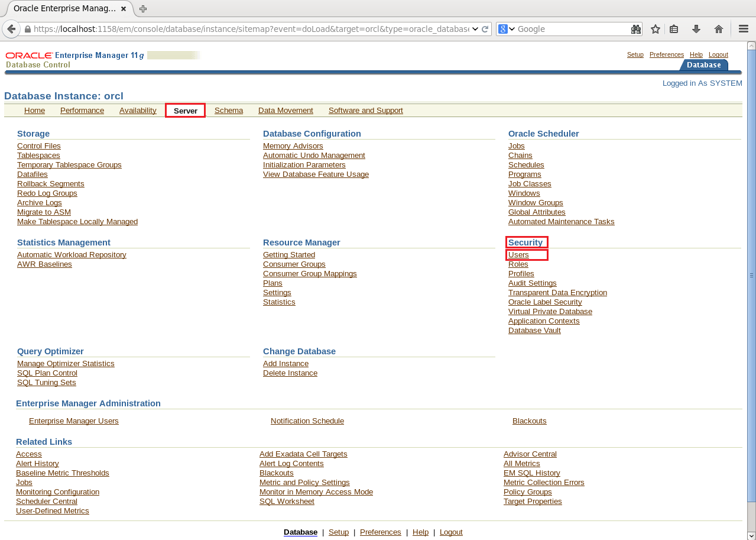This screenshot has height=540, width=756.
Task: Open the downloads arrow icon
Action: [x=696, y=29]
